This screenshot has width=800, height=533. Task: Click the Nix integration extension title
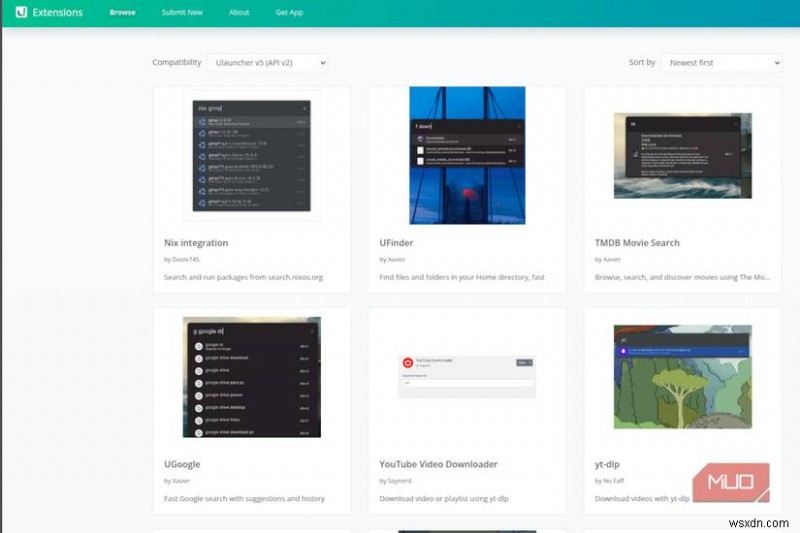196,243
